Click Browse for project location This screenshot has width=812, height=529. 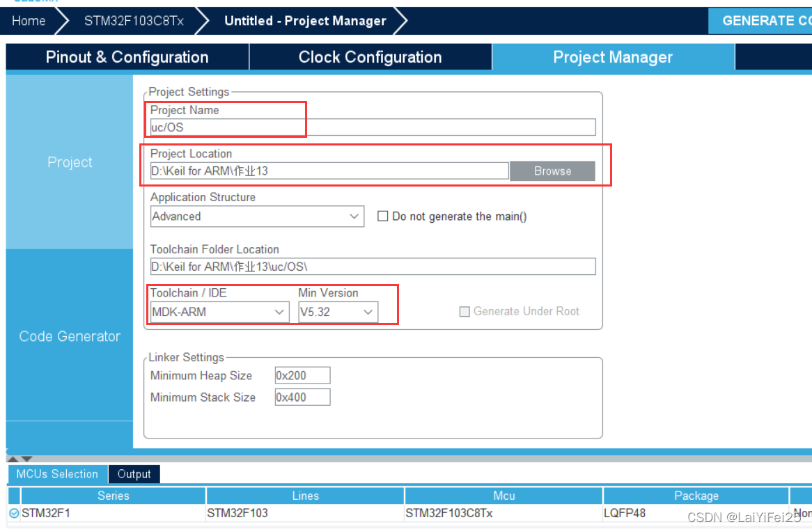(x=552, y=171)
